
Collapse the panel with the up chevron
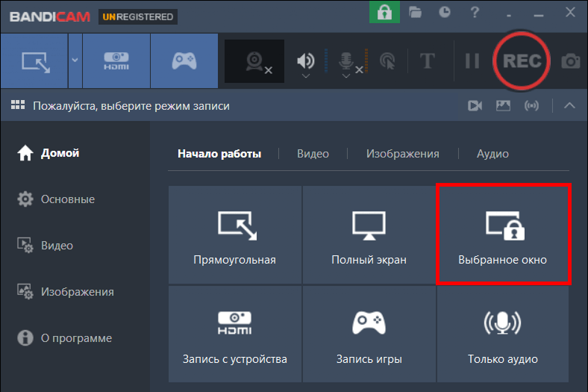pos(569,105)
